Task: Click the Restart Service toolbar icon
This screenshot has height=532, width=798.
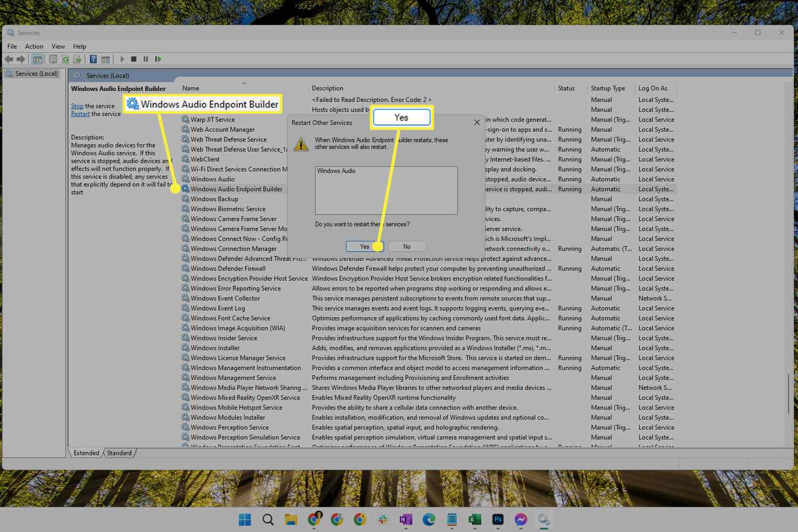Action: click(x=158, y=59)
